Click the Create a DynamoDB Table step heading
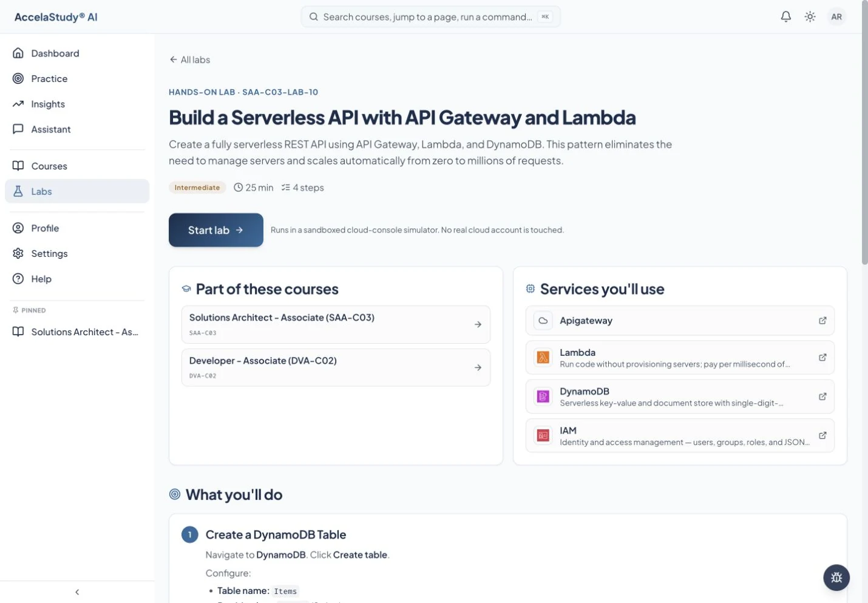Screen dimensions: 868x603 276,534
